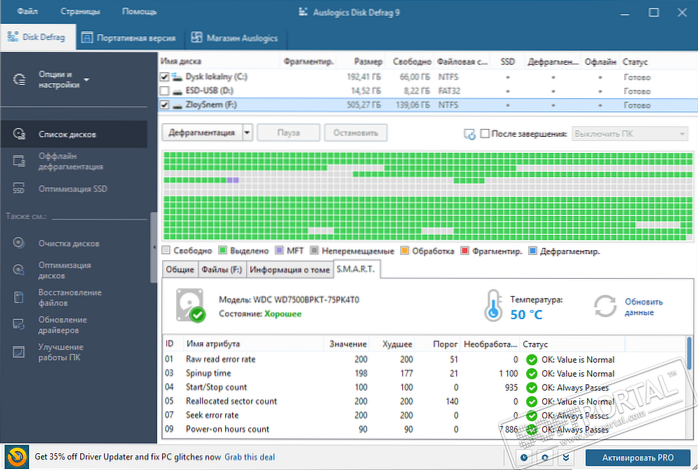The width and height of the screenshot is (698, 470).
Task: Open the Очистка дисков tool icon
Action: click(x=18, y=243)
